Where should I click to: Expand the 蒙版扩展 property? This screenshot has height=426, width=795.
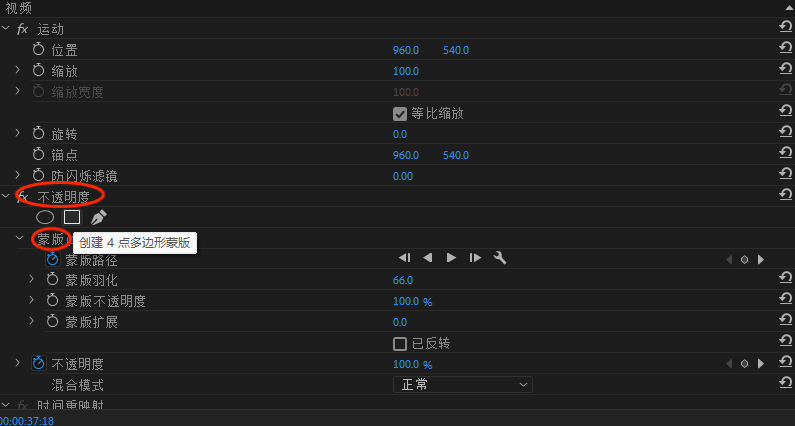pos(31,321)
